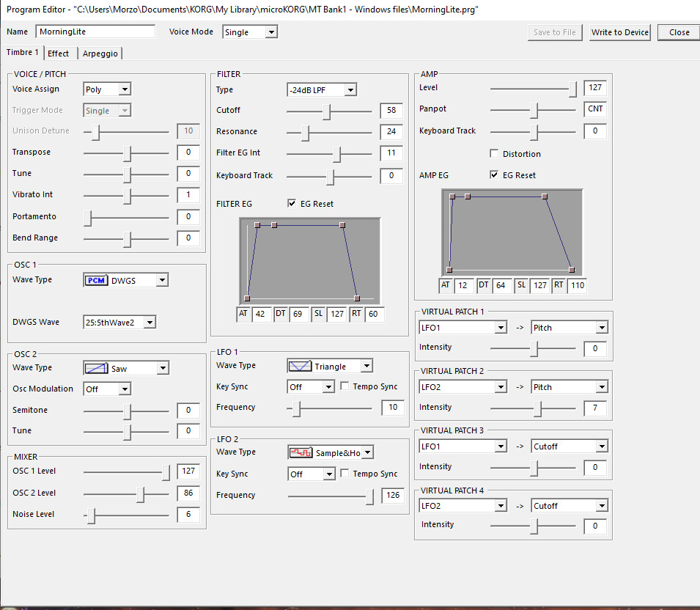
Task: Open LFO 2 Key Sync dropdown
Action: point(329,474)
